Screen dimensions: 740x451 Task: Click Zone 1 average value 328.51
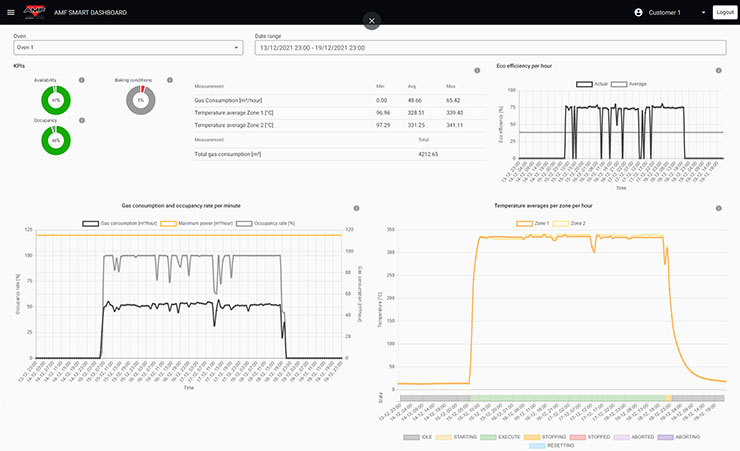point(416,113)
